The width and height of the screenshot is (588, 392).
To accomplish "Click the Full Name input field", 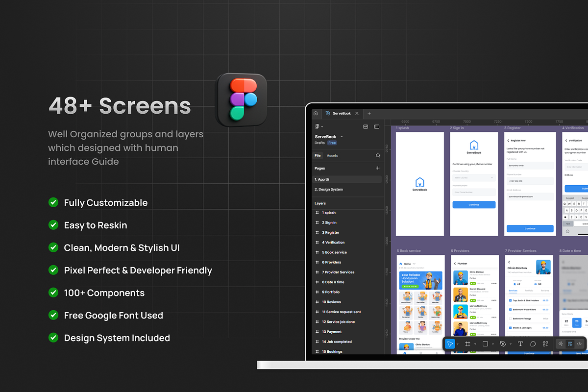I will coord(530,166).
